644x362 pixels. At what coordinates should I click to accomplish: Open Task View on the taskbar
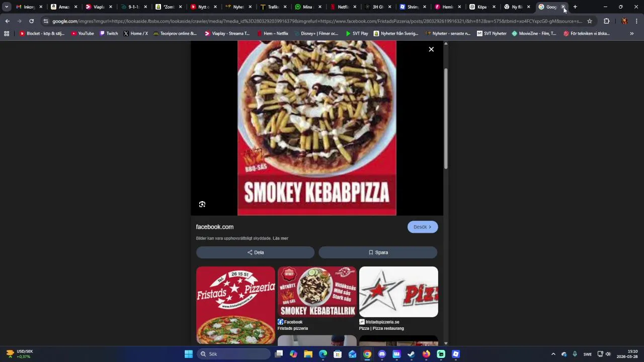pos(279,354)
